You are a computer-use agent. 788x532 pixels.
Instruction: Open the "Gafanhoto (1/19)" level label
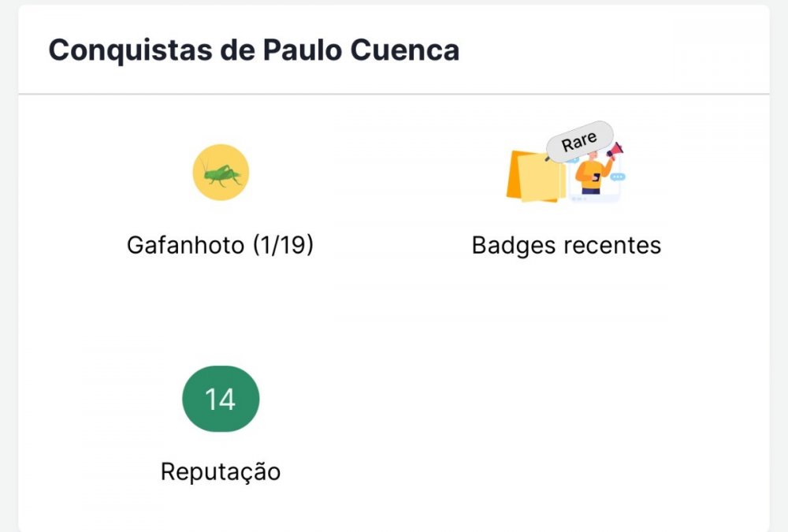pos(221,245)
